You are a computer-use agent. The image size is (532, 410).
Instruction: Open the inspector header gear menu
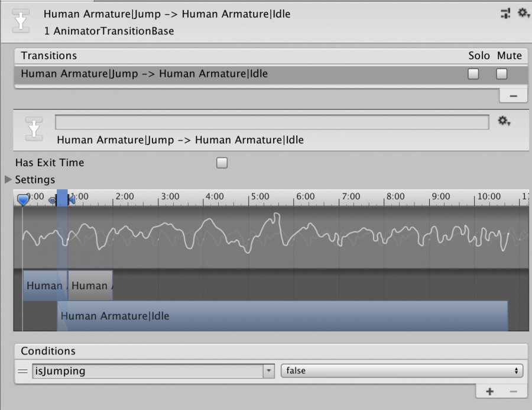pyautogui.click(x=524, y=13)
